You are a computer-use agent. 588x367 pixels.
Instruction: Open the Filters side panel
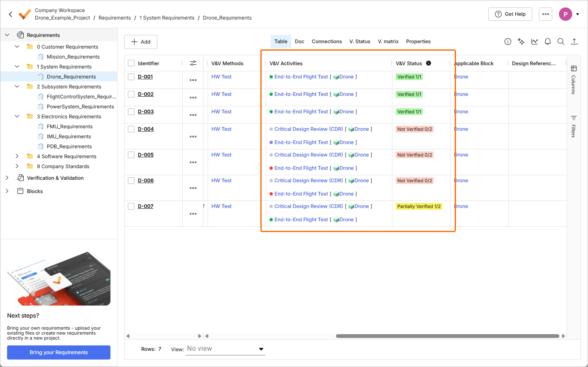point(573,126)
